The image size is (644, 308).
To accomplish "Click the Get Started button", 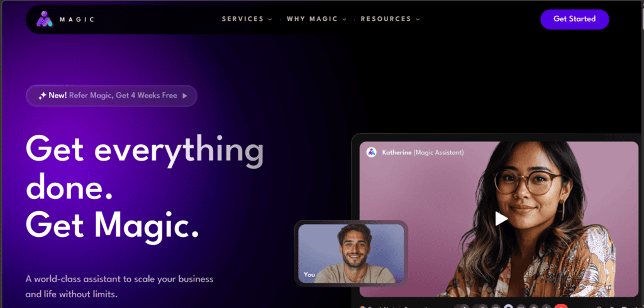I will click(575, 19).
